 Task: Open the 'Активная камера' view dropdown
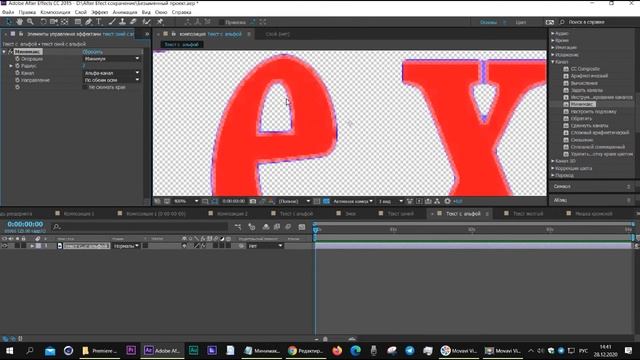click(353, 201)
